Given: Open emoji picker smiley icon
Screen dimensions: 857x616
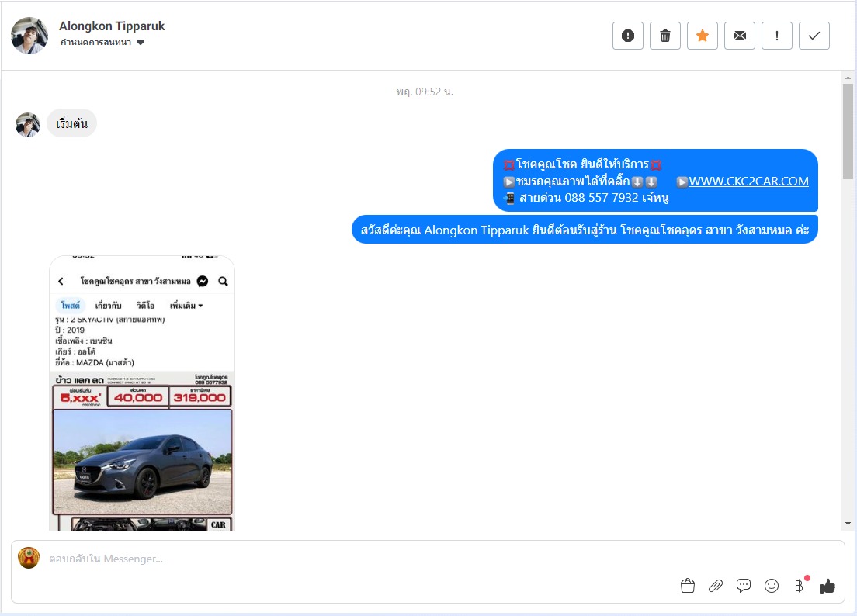Looking at the screenshot, I should pos(771,586).
